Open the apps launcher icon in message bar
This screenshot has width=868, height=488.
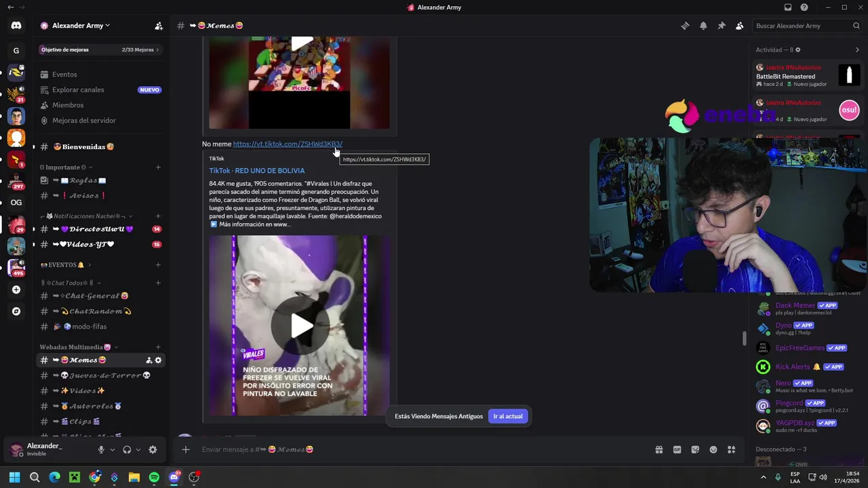tap(732, 449)
